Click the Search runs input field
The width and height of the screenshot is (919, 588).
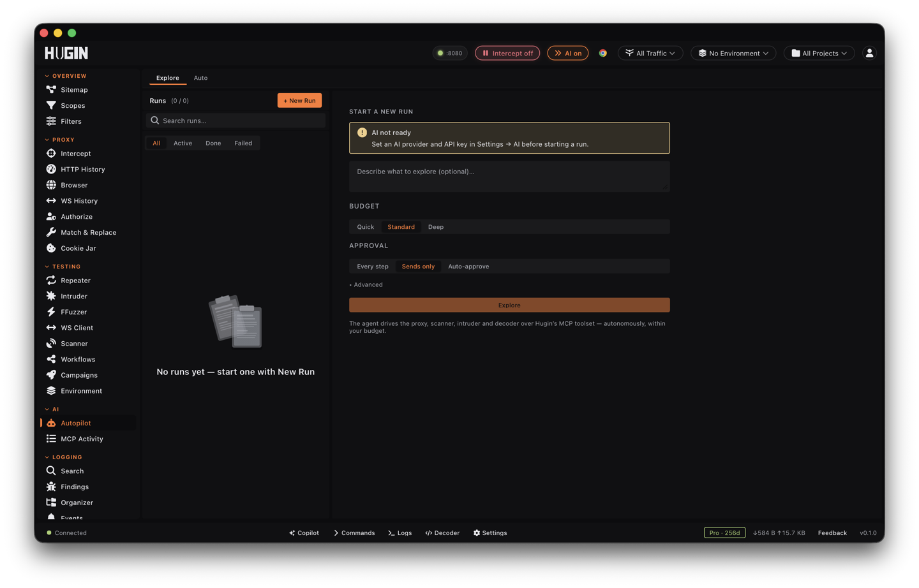click(x=235, y=121)
